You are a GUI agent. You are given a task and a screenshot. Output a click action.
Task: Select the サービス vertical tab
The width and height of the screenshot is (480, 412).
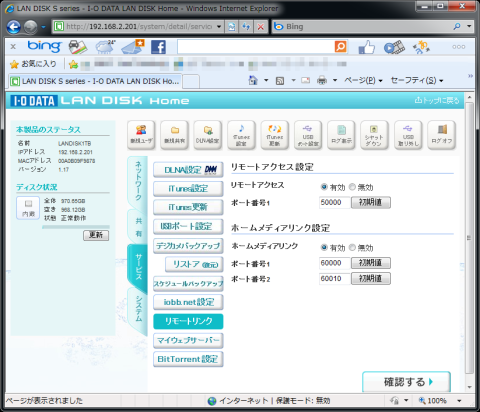click(x=138, y=267)
